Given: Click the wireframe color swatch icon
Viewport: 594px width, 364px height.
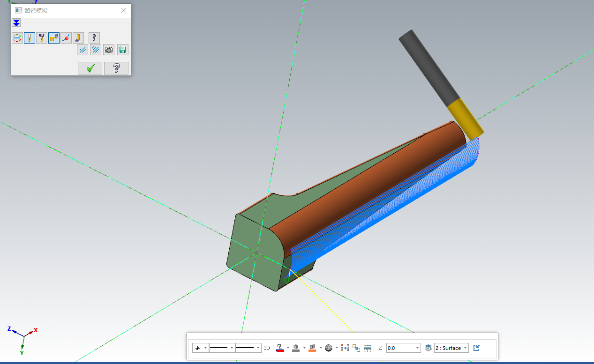Looking at the screenshot, I should 280,348.
